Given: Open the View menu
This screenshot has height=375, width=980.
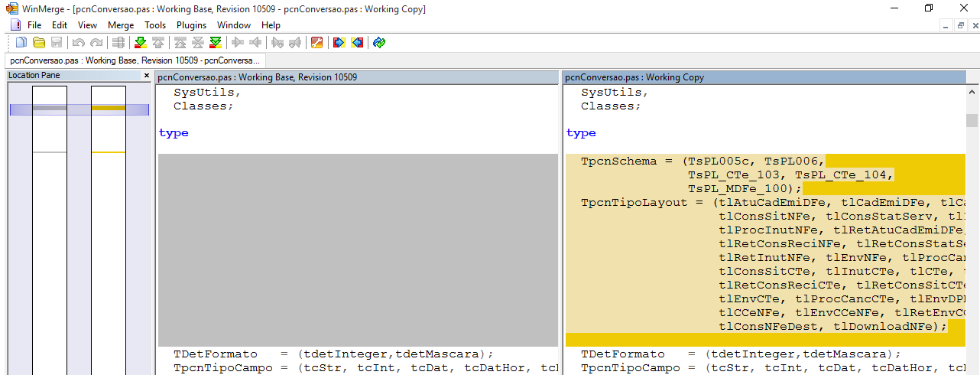Looking at the screenshot, I should (x=87, y=25).
